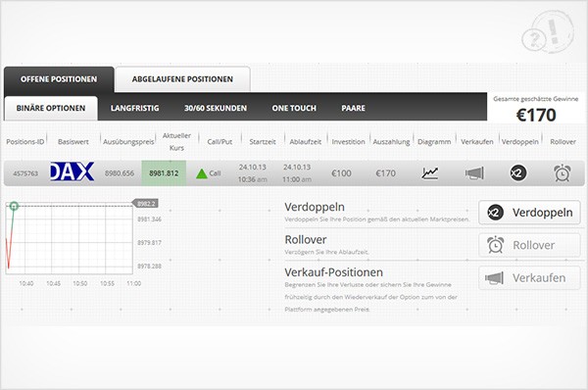Select the Binäre Optionen tab
Screen dimensions: 588x390
(51, 109)
